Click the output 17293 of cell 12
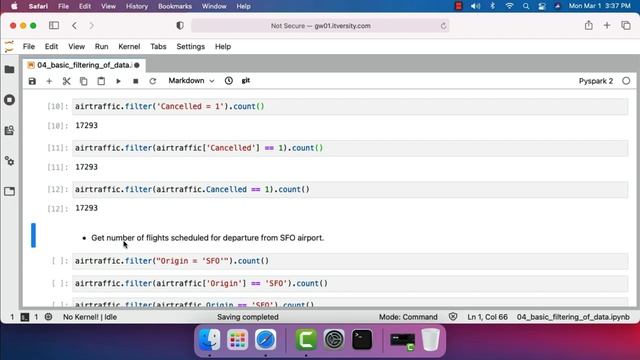 tap(86, 208)
